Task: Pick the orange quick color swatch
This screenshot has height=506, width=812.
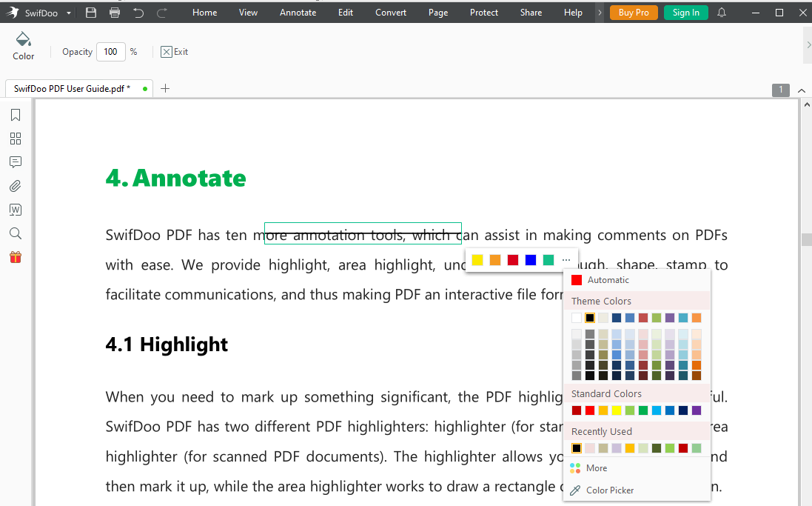Action: coord(495,260)
